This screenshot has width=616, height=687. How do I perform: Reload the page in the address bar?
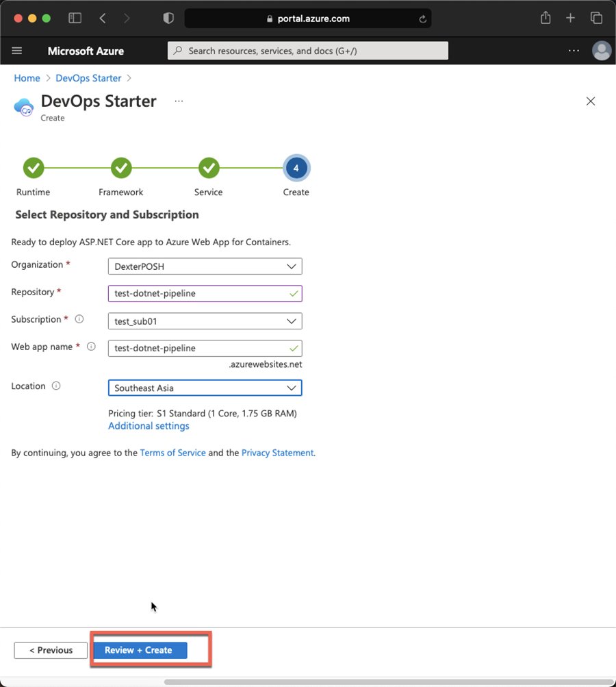[422, 19]
